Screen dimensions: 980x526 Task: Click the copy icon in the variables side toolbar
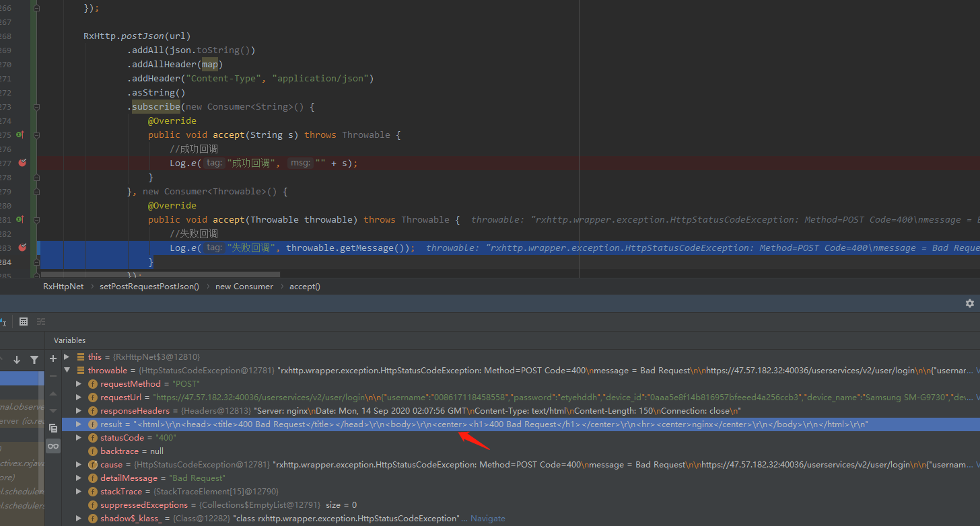pyautogui.click(x=53, y=428)
